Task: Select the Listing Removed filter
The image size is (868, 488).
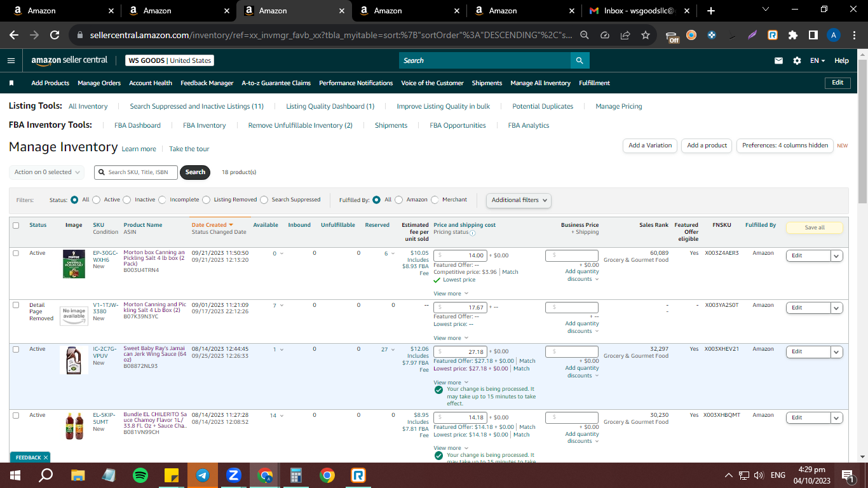Action: coord(207,200)
